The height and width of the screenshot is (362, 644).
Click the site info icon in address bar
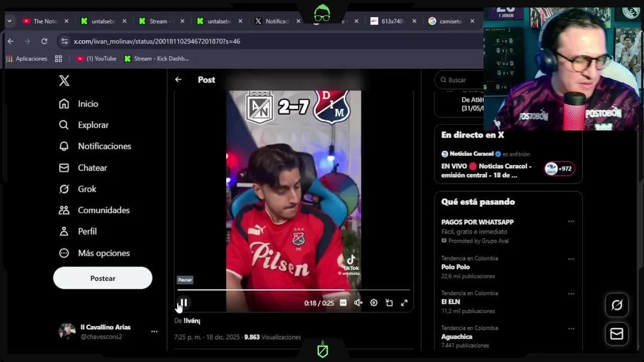point(63,41)
